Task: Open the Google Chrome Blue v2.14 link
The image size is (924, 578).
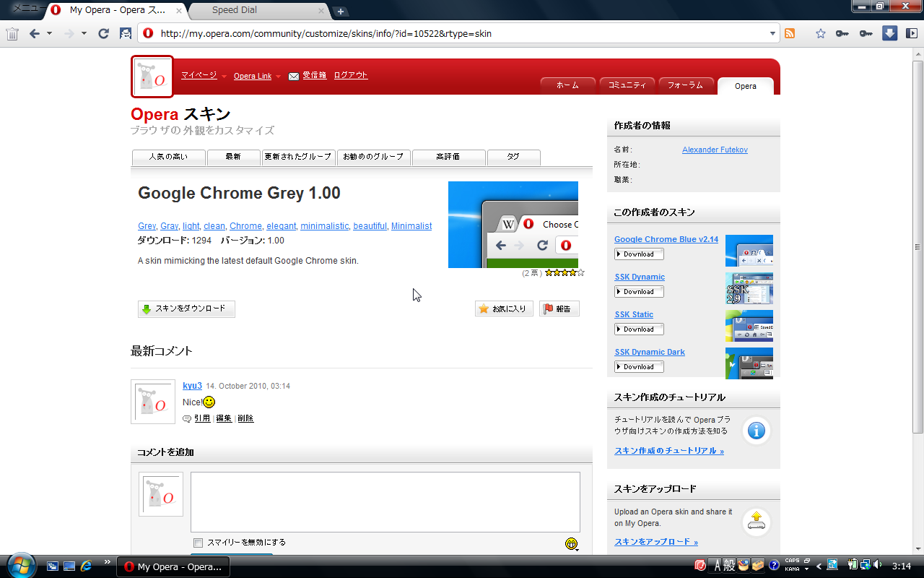Action: click(666, 239)
